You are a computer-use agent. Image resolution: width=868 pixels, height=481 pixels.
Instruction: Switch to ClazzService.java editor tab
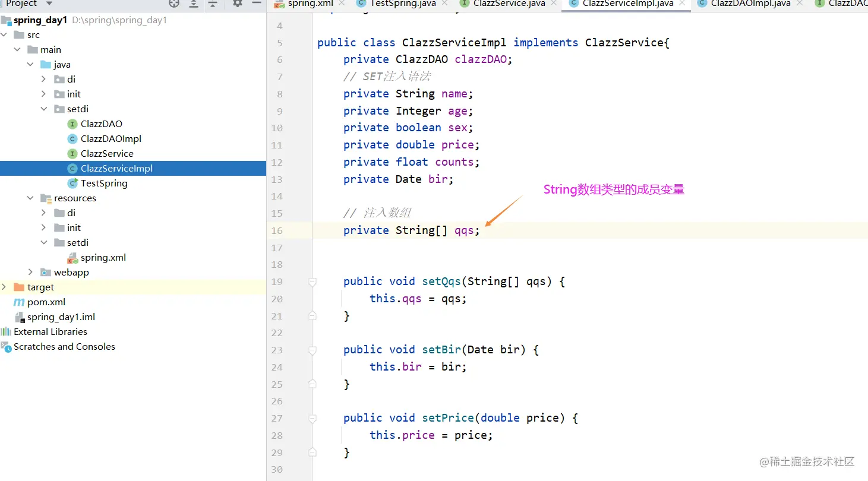point(509,4)
